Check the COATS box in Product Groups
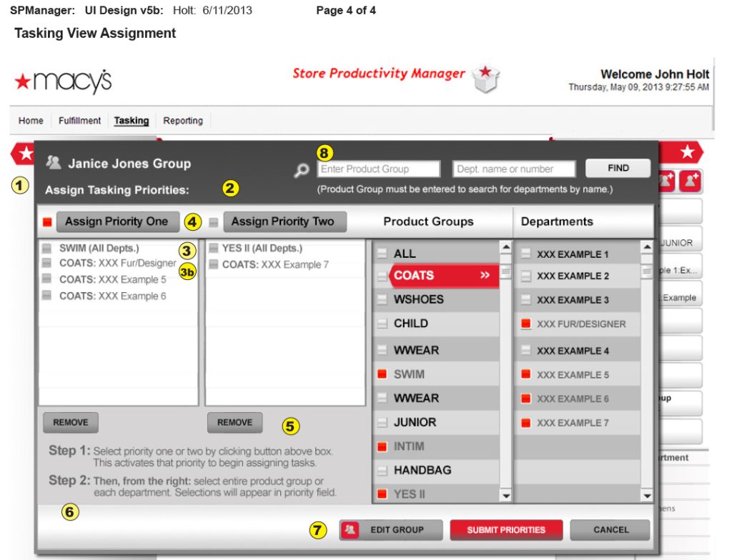Screen dimensions: 732x560 click(x=382, y=276)
